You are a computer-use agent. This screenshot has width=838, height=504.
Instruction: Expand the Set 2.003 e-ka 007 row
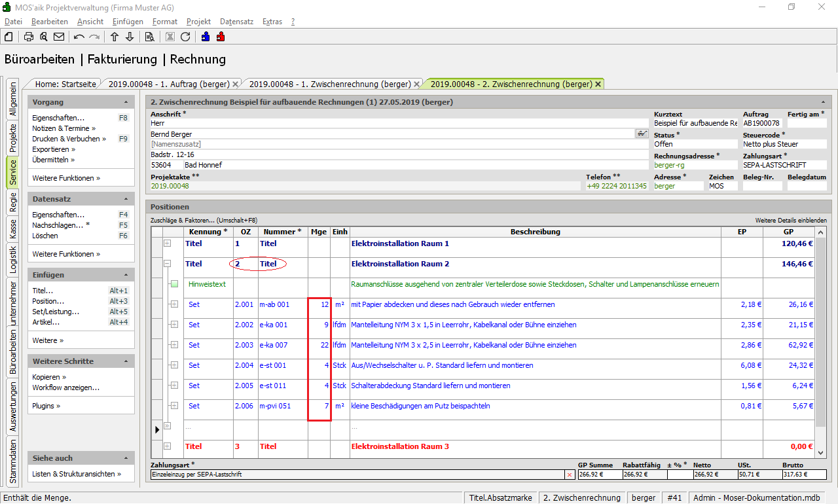point(174,345)
